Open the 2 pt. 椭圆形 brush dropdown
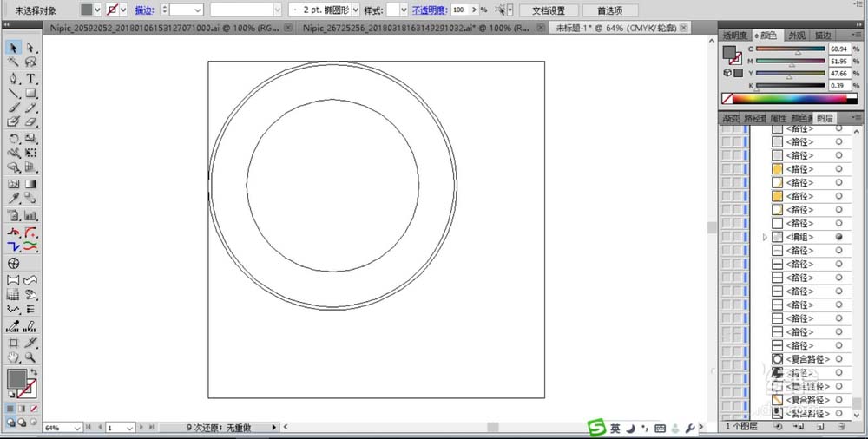868x439 pixels. (x=355, y=10)
